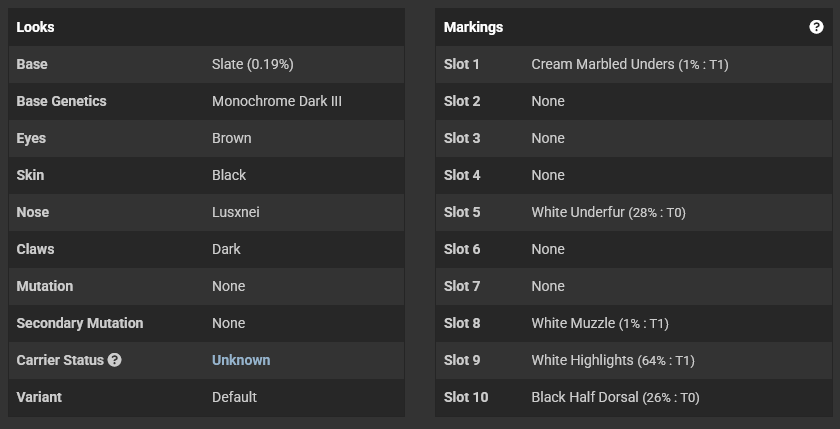The image size is (840, 429).
Task: Select the Looks panel header
Action: tap(206, 27)
